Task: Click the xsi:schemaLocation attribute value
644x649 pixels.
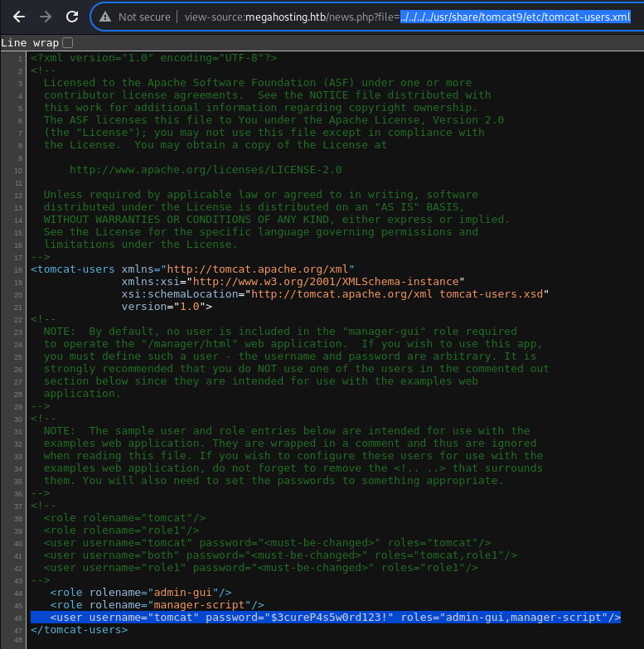Action: (x=397, y=294)
